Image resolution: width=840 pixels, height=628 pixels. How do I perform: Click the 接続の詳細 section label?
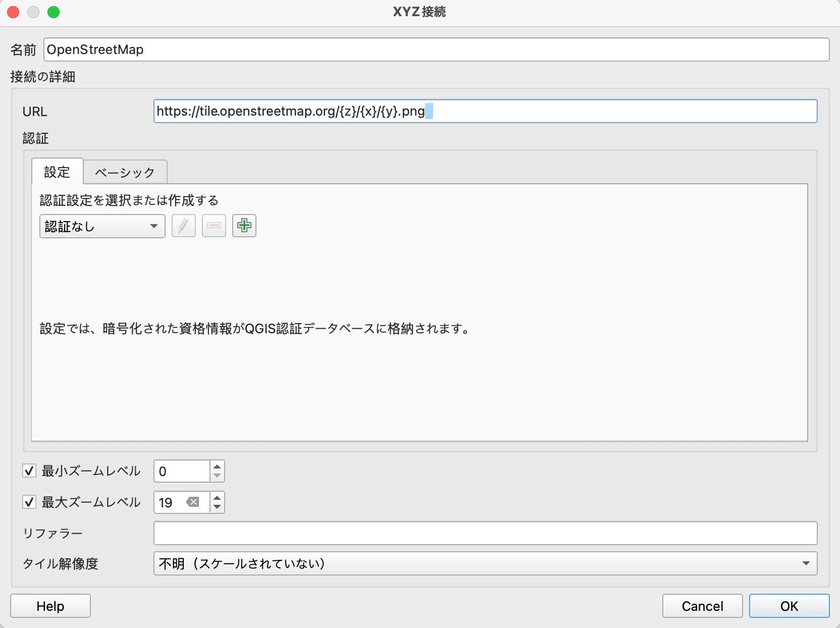pos(43,77)
